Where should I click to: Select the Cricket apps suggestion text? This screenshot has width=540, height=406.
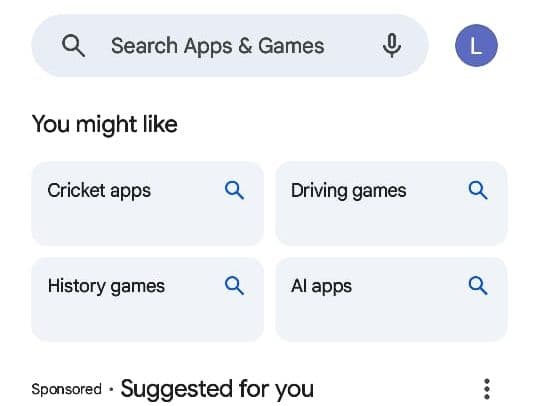[99, 190]
